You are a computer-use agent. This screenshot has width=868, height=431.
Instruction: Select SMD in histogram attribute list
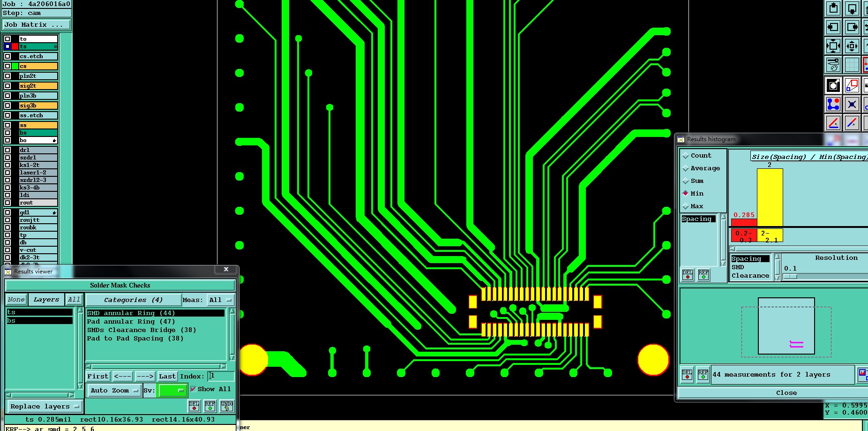750,267
